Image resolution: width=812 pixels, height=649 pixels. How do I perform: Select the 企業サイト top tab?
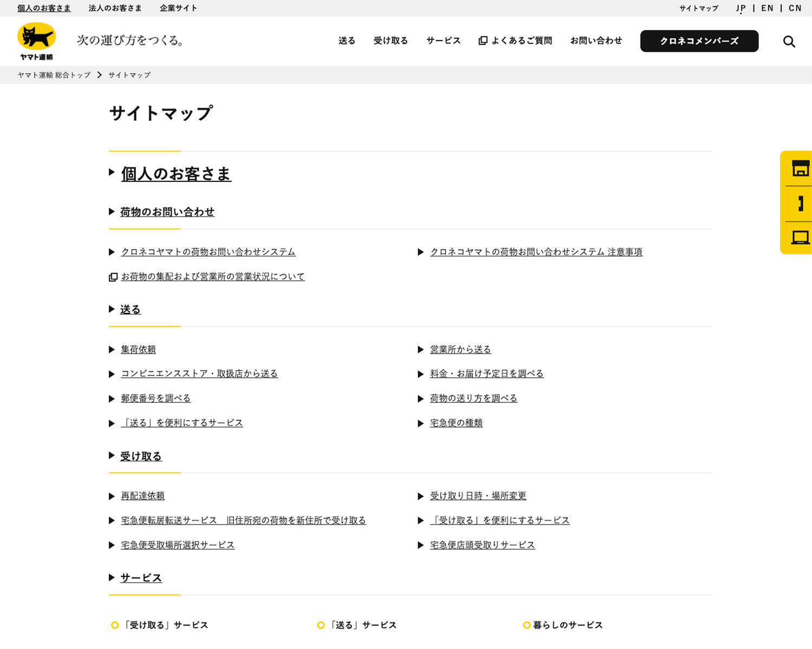[x=179, y=8]
